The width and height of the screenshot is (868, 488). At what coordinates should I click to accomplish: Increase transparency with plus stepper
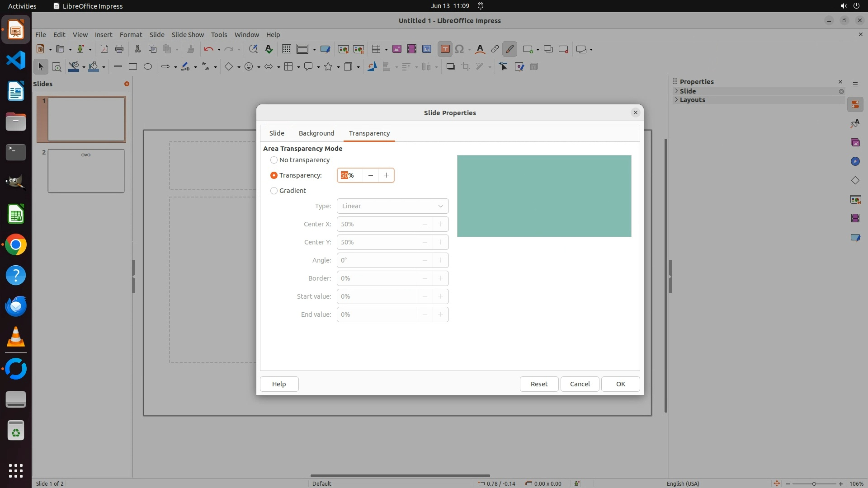(x=386, y=175)
